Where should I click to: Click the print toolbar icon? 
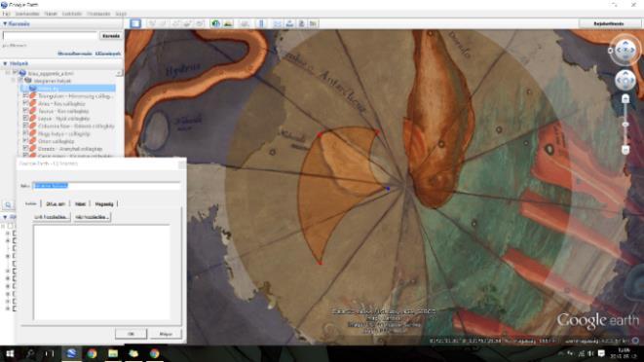(x=289, y=23)
